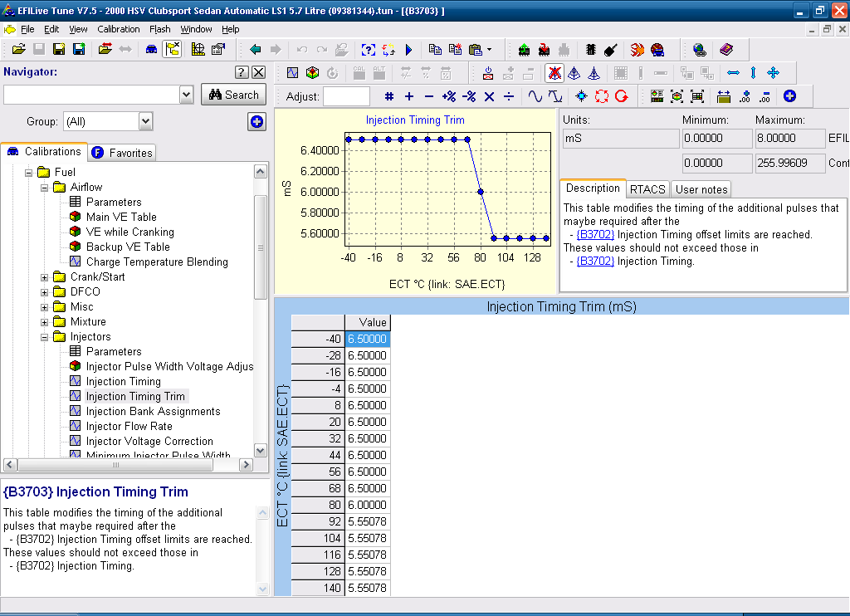Screen dimensions: 850x616
Task: Focus the Adjust value input field
Action: pos(346,96)
